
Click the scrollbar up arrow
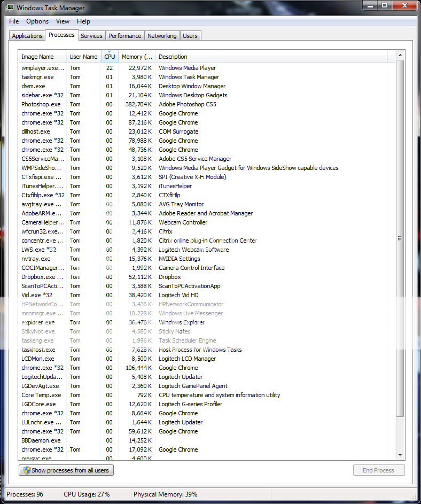tap(400, 55)
